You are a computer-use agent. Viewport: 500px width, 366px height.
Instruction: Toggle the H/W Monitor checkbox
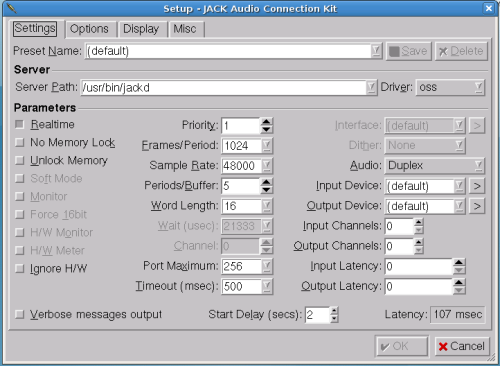[20, 232]
